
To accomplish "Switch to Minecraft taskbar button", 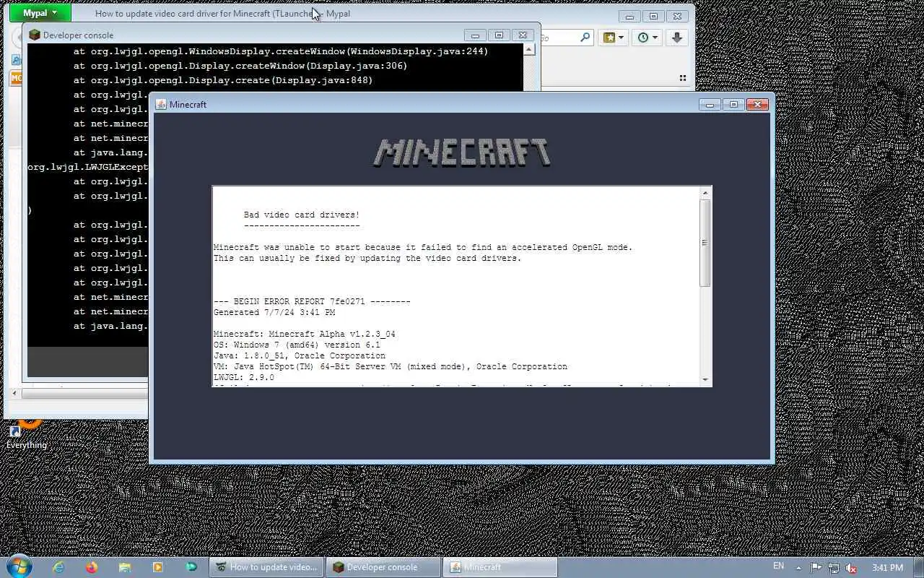I will click(500, 567).
